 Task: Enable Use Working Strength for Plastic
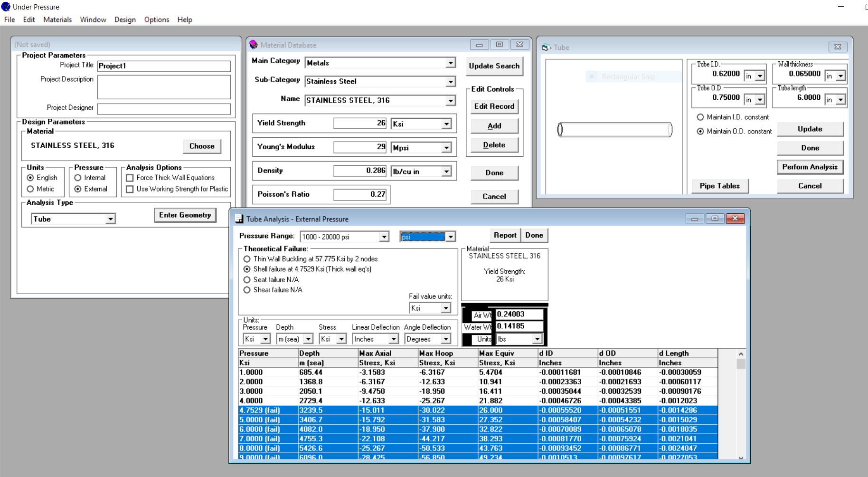(x=130, y=189)
